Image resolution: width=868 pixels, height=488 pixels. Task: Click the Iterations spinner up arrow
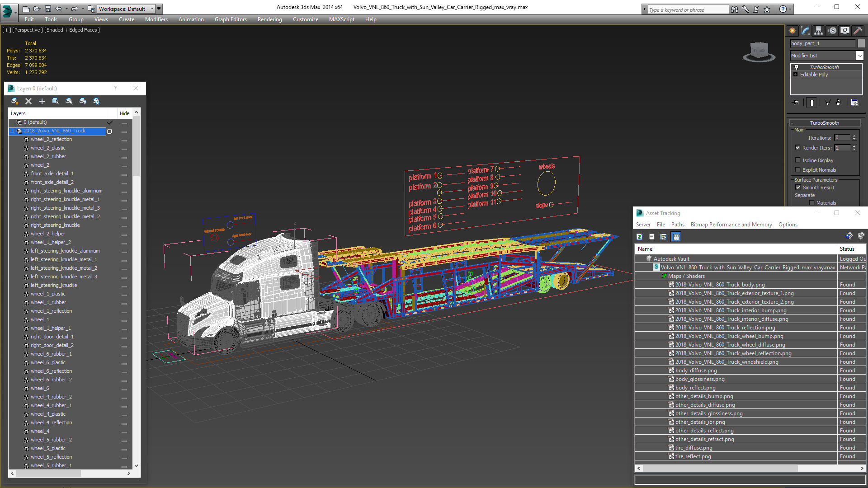[854, 136]
